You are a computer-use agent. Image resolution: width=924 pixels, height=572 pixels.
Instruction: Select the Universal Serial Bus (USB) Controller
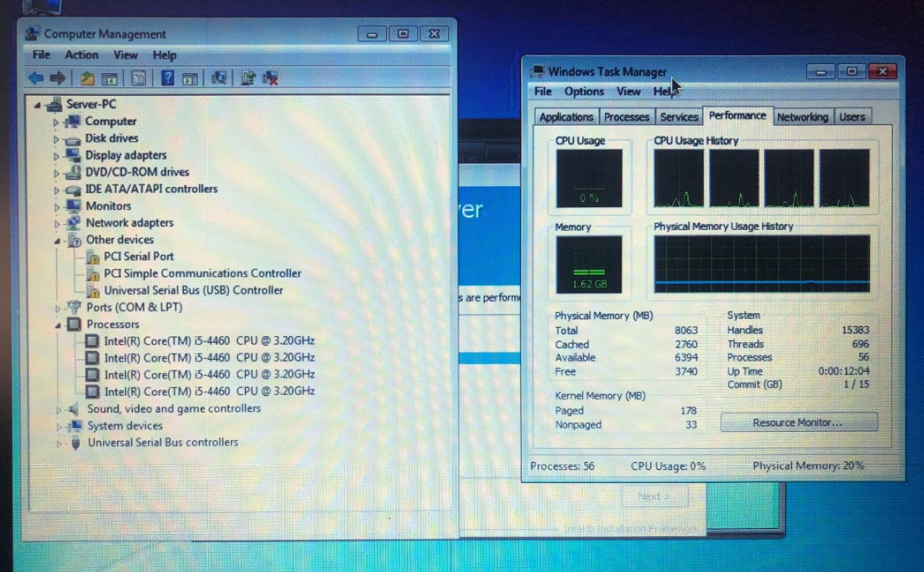pos(193,291)
